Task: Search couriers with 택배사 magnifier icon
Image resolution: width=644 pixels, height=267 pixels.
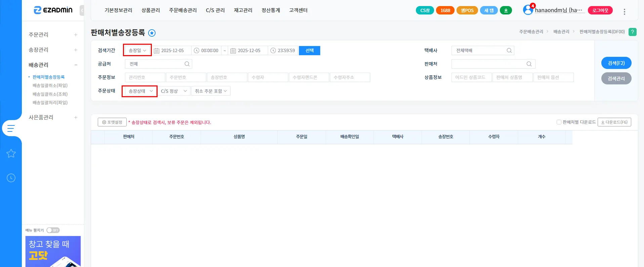Action: [x=509, y=50]
